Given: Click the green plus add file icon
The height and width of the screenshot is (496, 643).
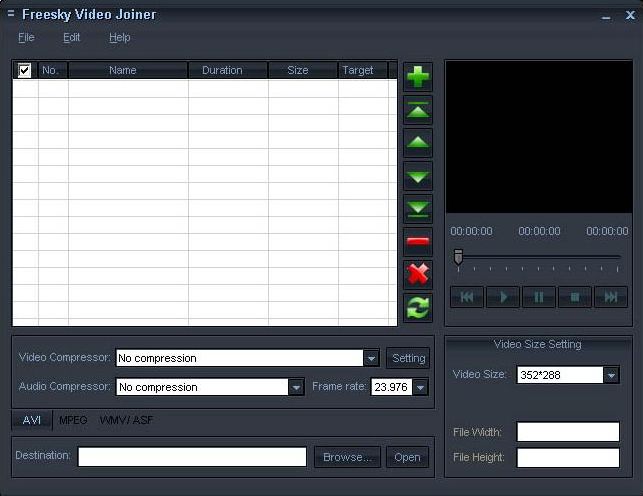Looking at the screenshot, I should coord(418,77).
